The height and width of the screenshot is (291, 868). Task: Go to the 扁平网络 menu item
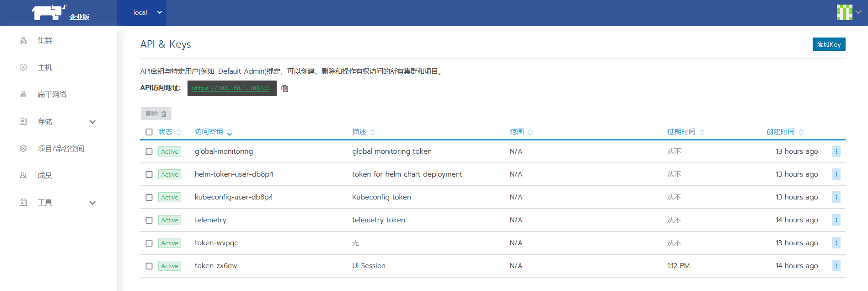pyautogui.click(x=52, y=94)
